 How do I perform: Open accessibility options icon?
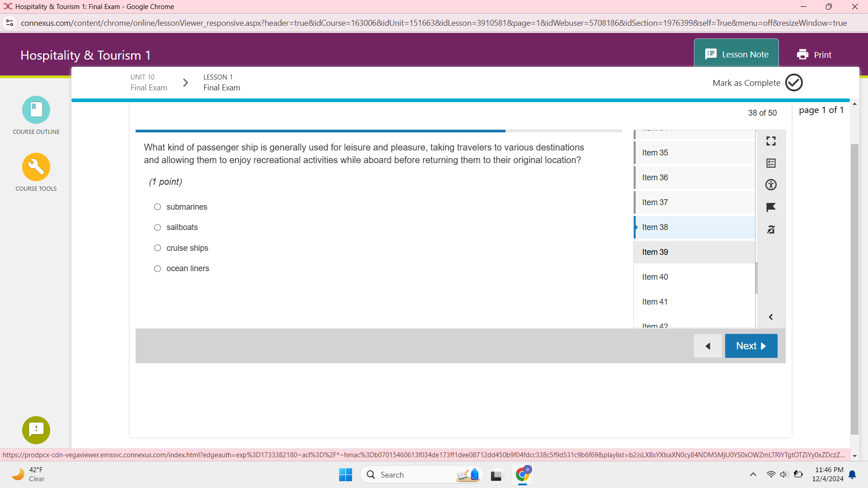771,185
